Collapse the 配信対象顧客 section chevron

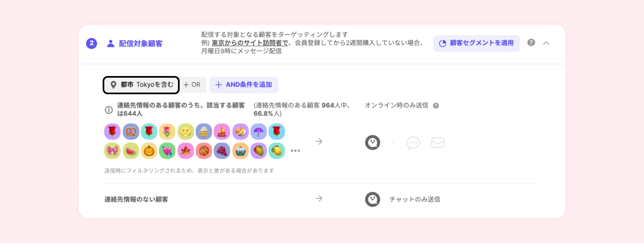point(546,43)
